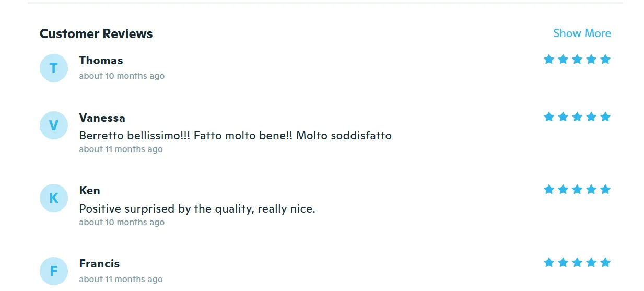The image size is (644, 291).
Task: Click Vanessa's review text "Berretto bellissimo"
Action: click(x=235, y=136)
